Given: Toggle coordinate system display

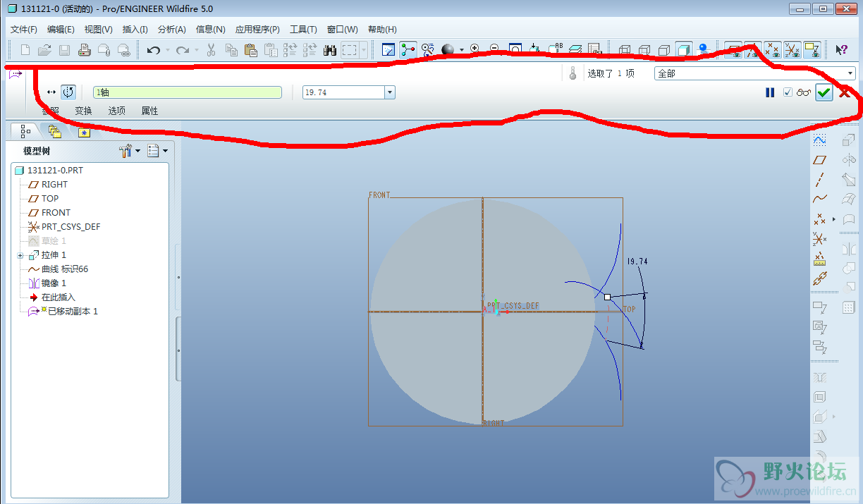Looking at the screenshot, I should (792, 49).
